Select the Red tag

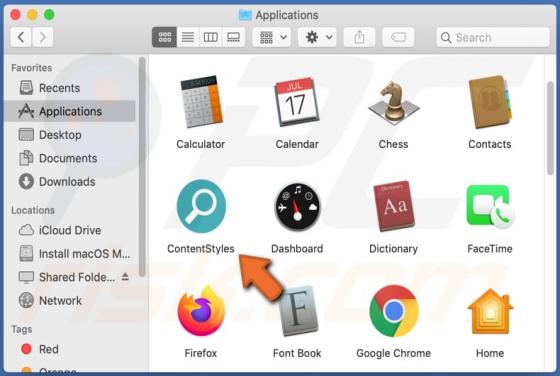pyautogui.click(x=70, y=349)
